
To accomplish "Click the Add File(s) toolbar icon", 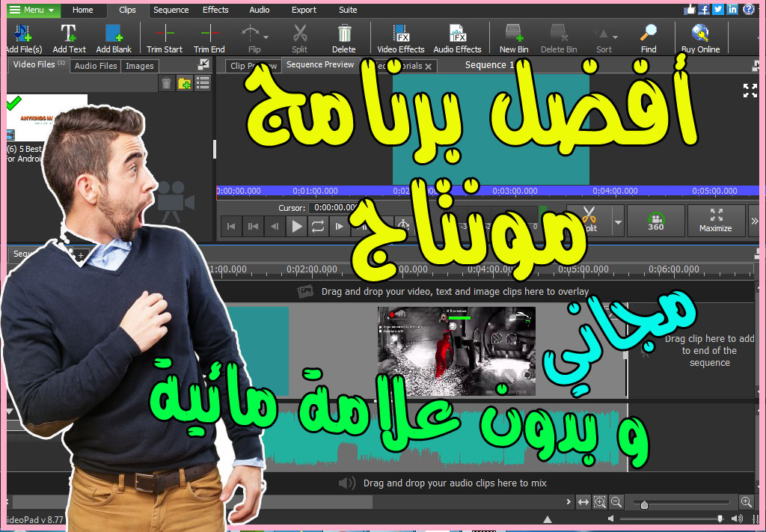I will 23,38.
